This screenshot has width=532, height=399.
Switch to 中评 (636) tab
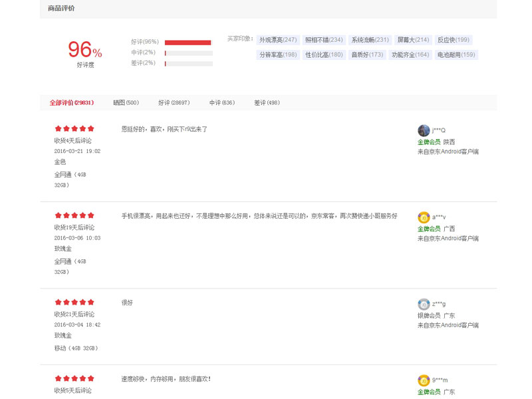[x=222, y=103]
